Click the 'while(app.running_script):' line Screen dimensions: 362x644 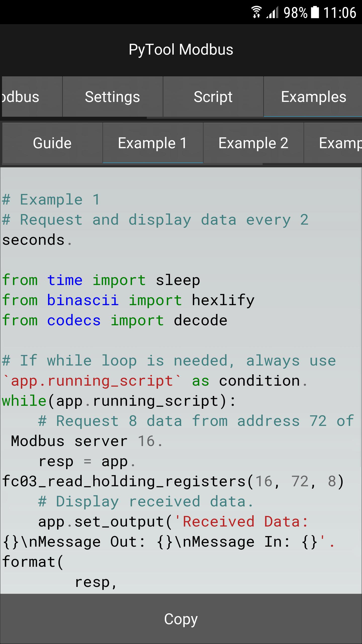click(x=119, y=401)
